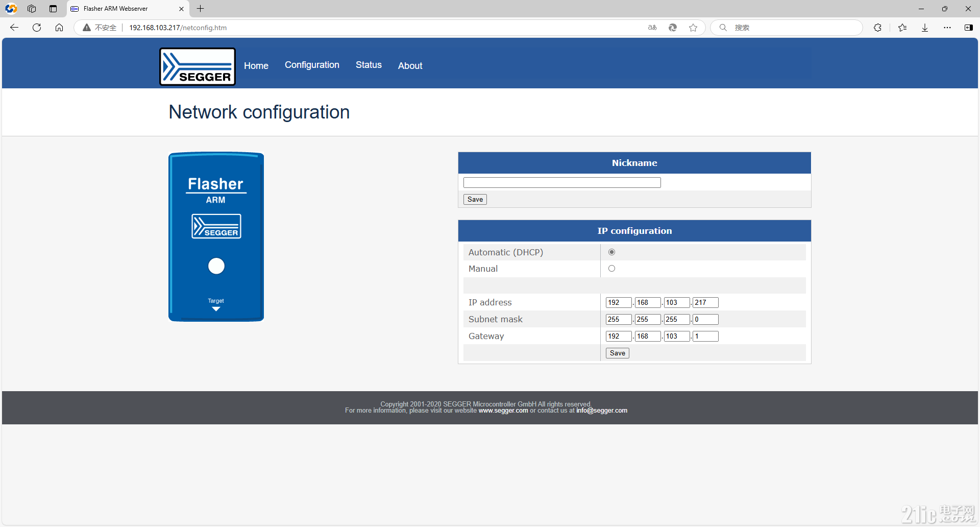Click subnet mask first octet field
Viewport: 980px width, 527px height.
click(x=619, y=320)
